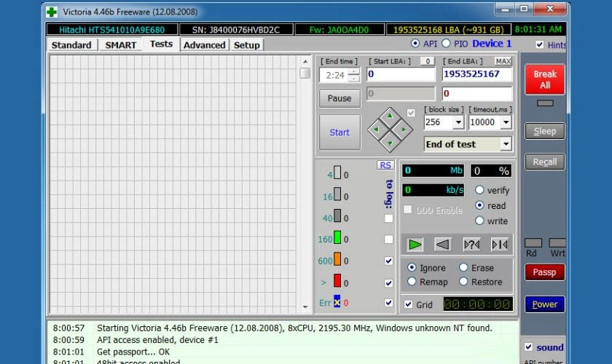This screenshot has height=364, width=612.
Task: Select the verify test mode
Action: (x=479, y=190)
